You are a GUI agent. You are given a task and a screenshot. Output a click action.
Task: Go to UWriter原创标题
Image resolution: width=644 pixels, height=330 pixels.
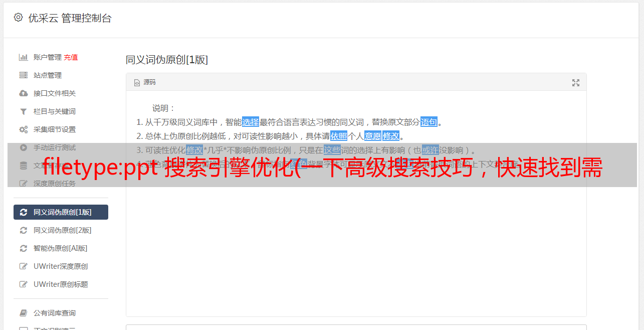point(61,284)
